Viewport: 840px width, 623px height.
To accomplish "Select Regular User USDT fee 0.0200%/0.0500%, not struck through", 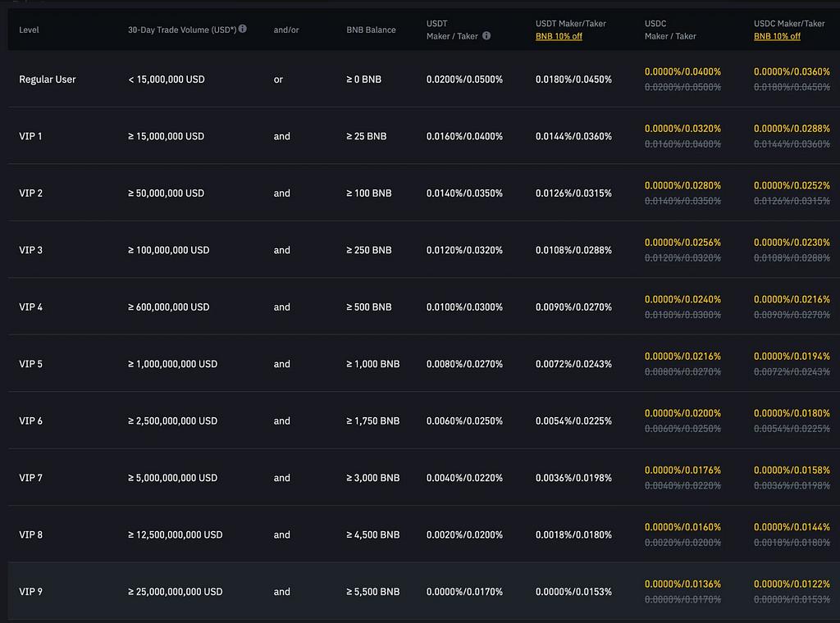I will [x=464, y=80].
